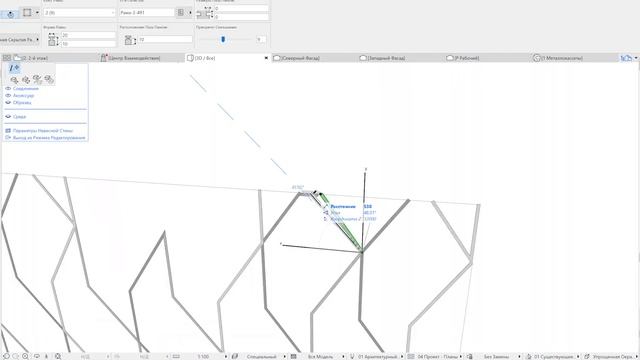The image size is (640, 360).
Task: Click the geometry method icon in info box
Action: coord(10,14)
